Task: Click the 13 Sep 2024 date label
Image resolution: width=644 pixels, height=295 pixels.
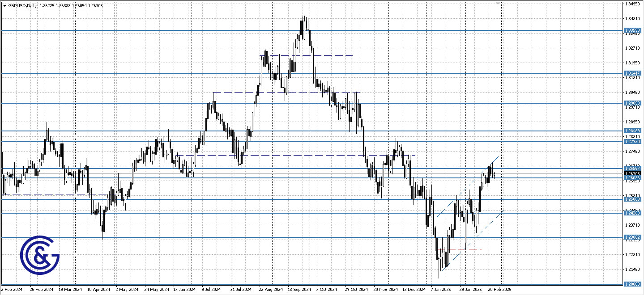Action: coord(300,289)
